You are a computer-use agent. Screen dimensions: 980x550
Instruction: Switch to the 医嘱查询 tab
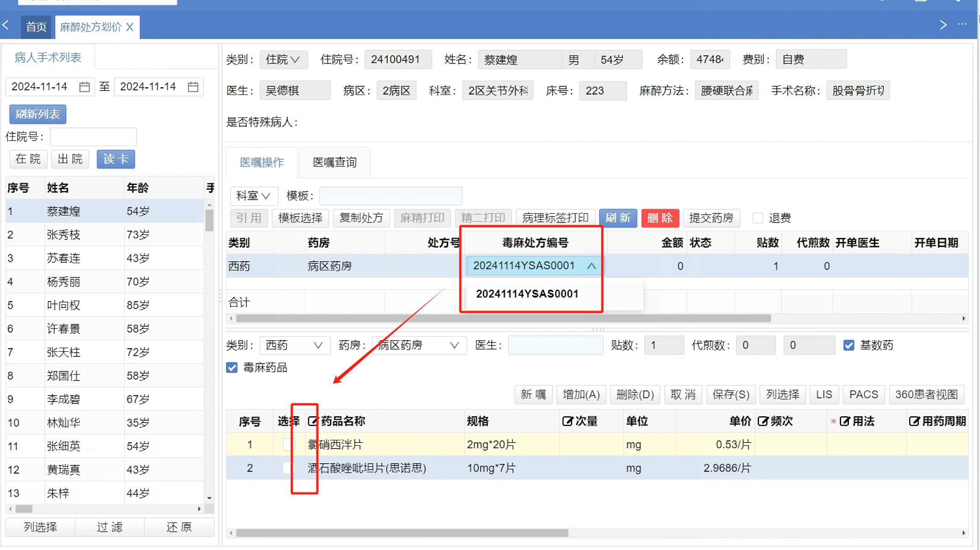point(335,162)
